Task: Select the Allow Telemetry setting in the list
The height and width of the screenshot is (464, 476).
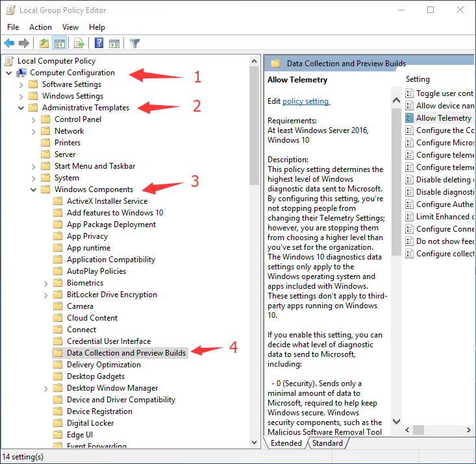Action: pyautogui.click(x=444, y=118)
